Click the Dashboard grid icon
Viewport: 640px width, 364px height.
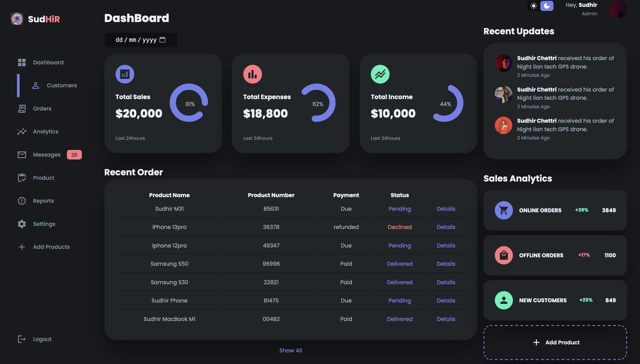coord(21,62)
